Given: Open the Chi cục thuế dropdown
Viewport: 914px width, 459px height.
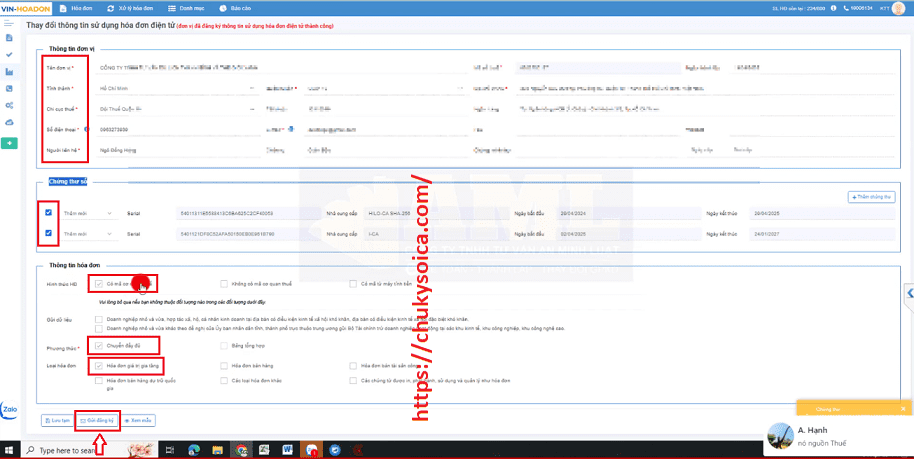Looking at the screenshot, I should [x=177, y=109].
